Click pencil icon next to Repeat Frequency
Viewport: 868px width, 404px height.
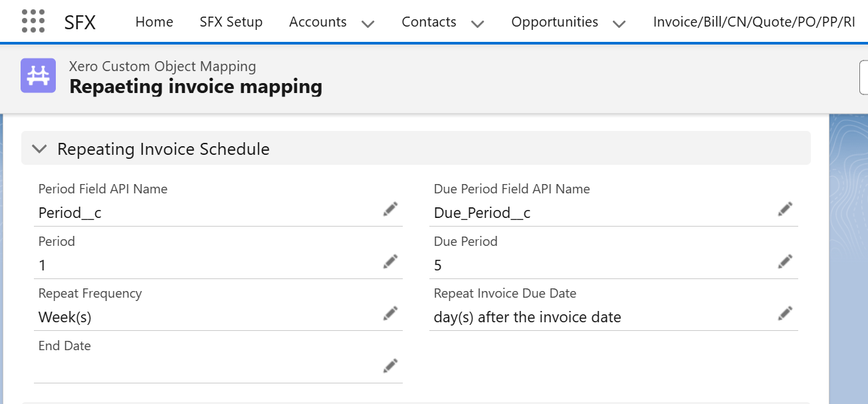(x=390, y=314)
